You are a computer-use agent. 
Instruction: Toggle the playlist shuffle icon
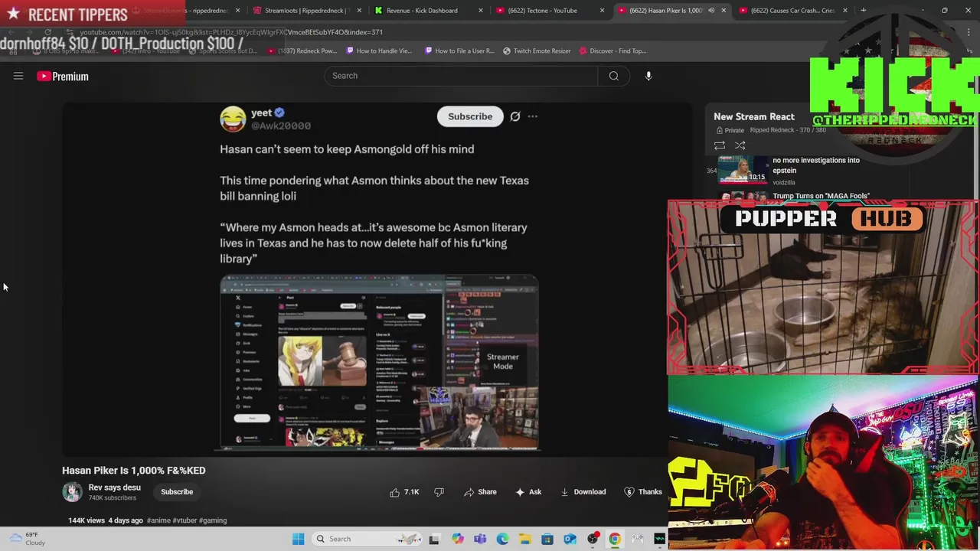pos(740,145)
